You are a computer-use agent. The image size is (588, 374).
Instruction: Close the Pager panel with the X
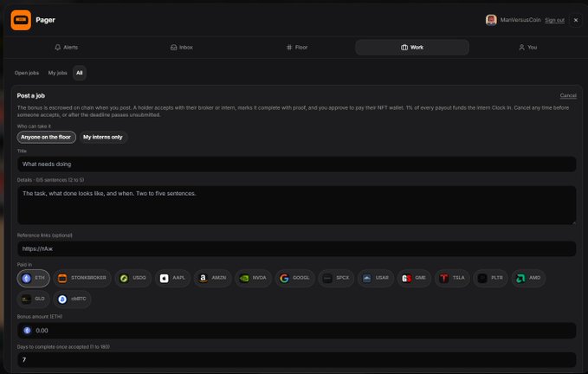click(x=576, y=20)
